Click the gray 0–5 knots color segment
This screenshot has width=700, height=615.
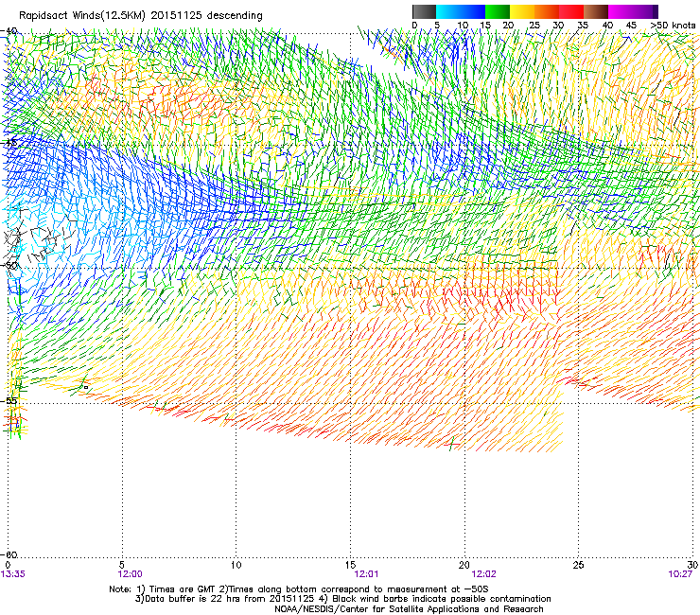click(424, 11)
